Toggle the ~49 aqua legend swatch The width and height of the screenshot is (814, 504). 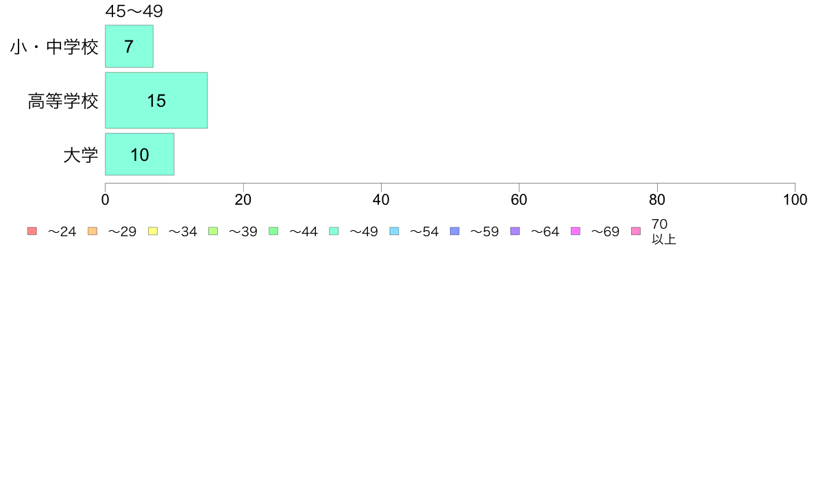click(x=334, y=231)
